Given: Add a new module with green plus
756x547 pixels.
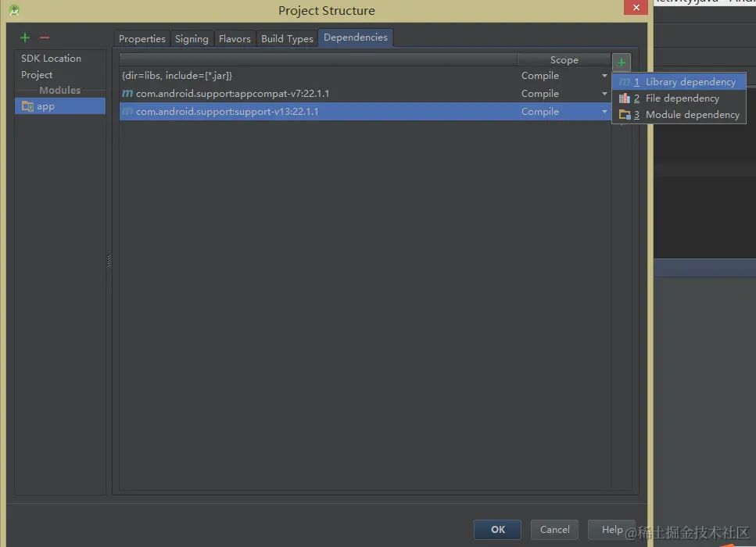Looking at the screenshot, I should point(25,38).
